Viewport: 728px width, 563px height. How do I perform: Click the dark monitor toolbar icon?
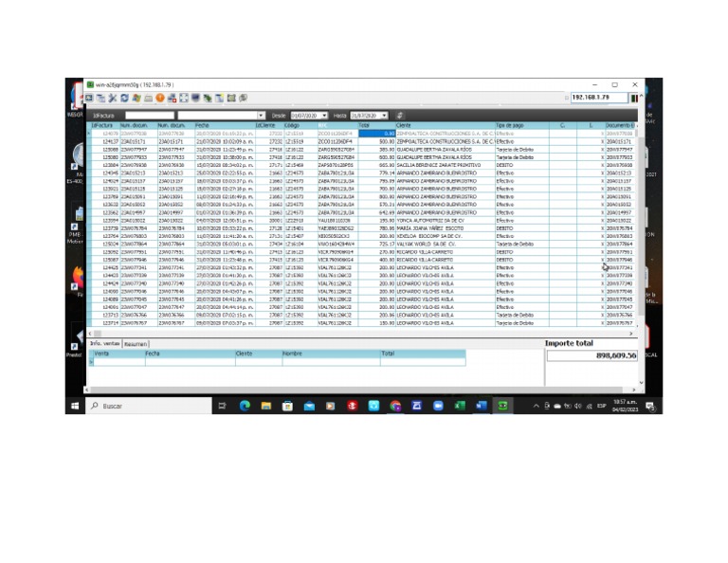tap(195, 98)
